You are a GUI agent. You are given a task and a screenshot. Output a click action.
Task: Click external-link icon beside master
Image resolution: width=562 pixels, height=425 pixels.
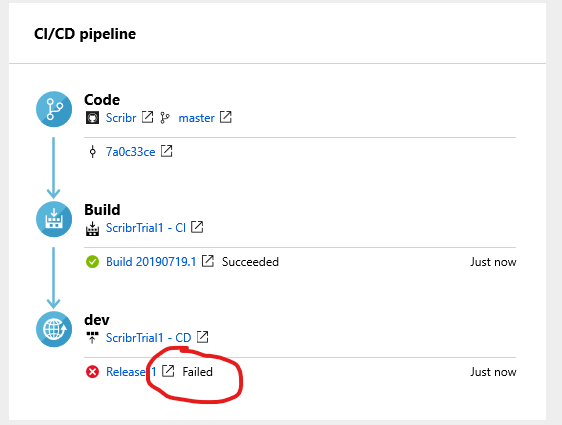pos(225,117)
